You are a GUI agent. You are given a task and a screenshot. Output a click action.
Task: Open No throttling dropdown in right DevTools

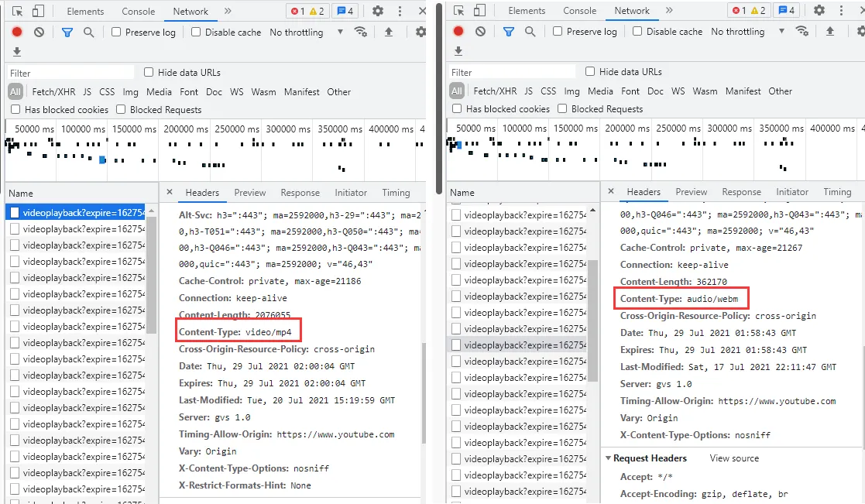[x=747, y=32]
